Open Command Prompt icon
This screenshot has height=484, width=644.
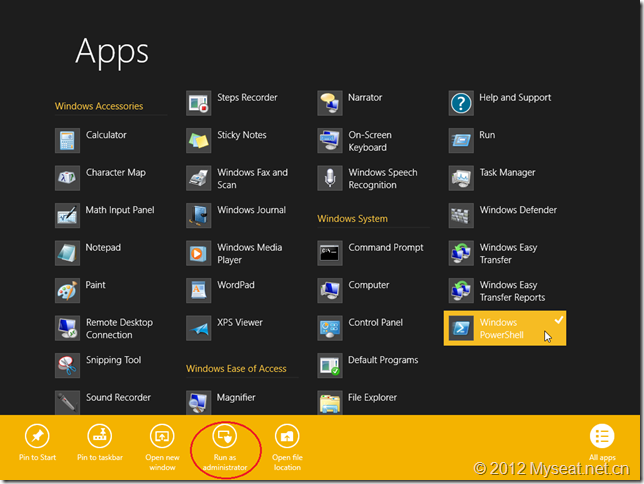point(330,253)
